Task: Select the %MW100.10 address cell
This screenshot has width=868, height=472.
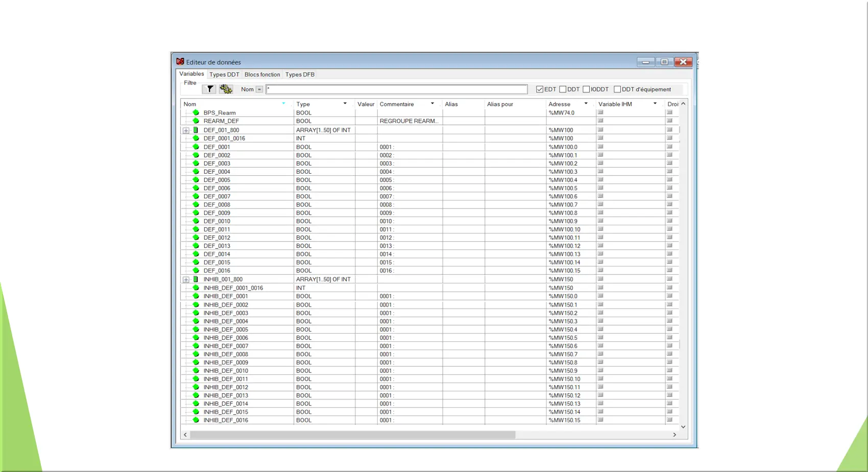Action: [x=571, y=229]
